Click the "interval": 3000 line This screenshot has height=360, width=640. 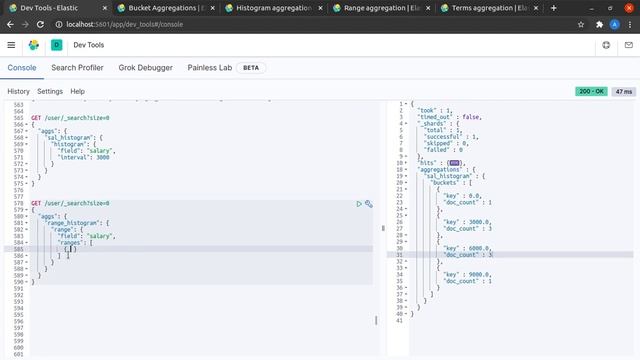83,157
